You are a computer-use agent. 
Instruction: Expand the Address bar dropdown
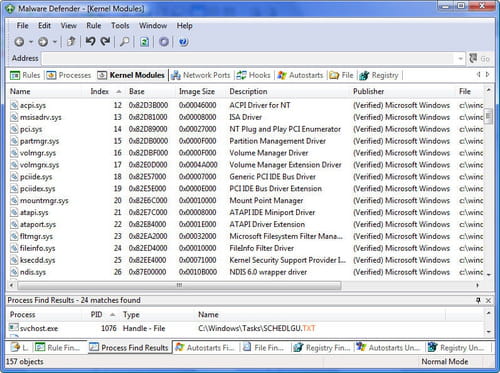[460, 59]
